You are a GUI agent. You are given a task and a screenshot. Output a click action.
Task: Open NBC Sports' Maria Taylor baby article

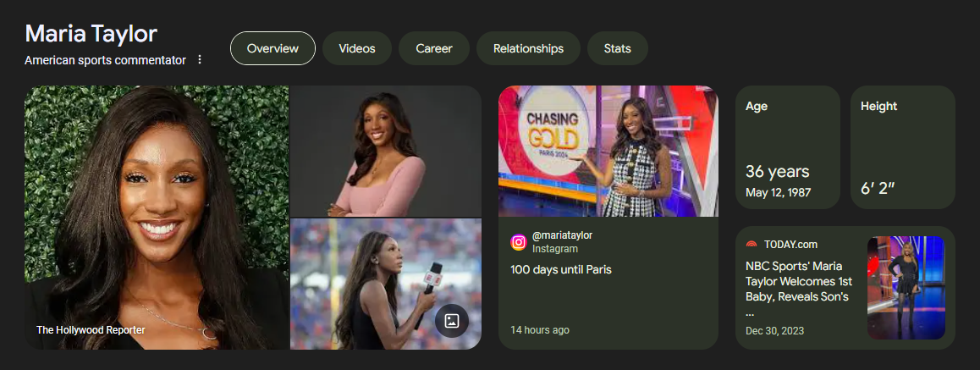[x=799, y=290]
